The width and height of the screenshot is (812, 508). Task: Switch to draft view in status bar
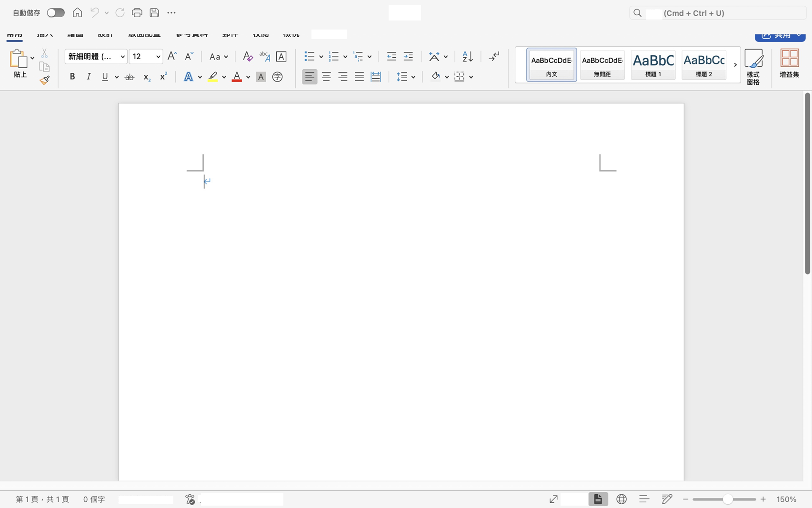click(667, 499)
